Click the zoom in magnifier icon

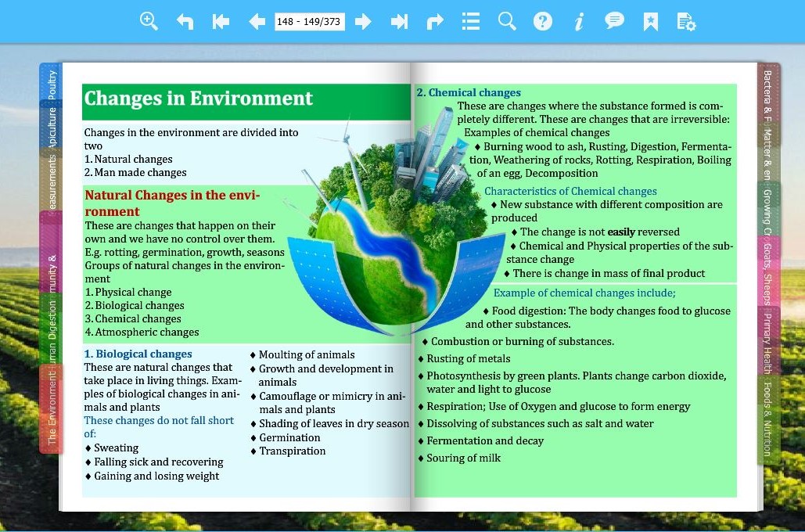(149, 21)
